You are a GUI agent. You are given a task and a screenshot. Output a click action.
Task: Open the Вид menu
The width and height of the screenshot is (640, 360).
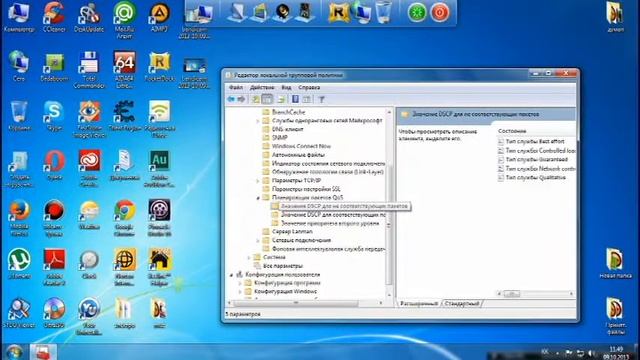click(286, 88)
